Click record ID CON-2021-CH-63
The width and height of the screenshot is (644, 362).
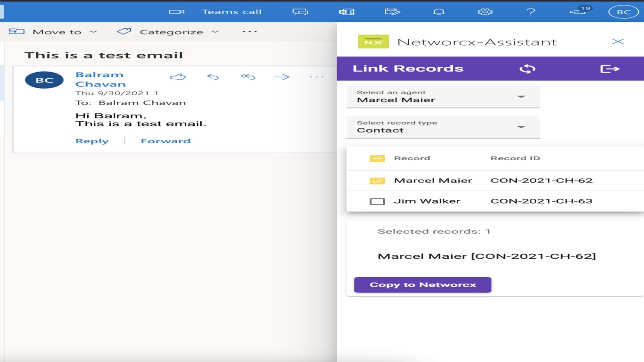pyautogui.click(x=542, y=201)
